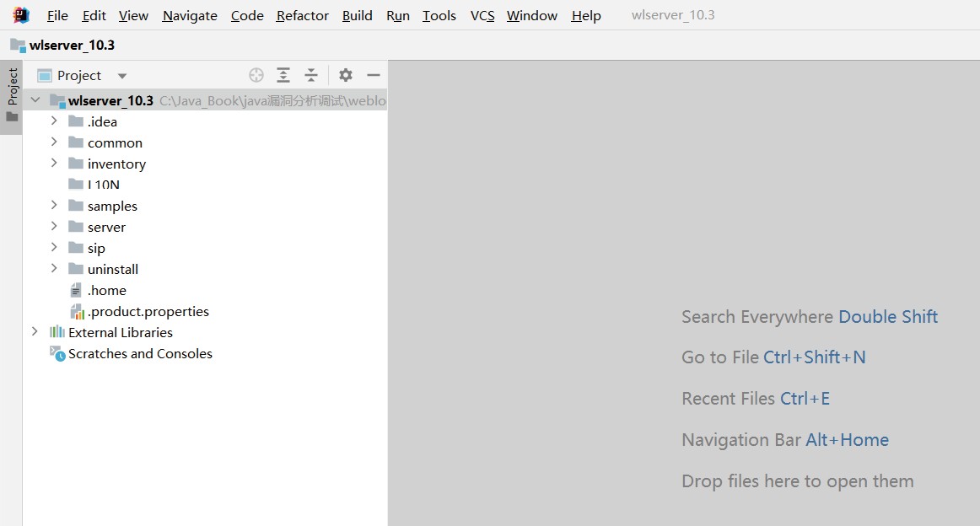The height and width of the screenshot is (526, 980).
Task: Click the Go to File Ctrl+Shift+N hint
Action: pos(773,357)
